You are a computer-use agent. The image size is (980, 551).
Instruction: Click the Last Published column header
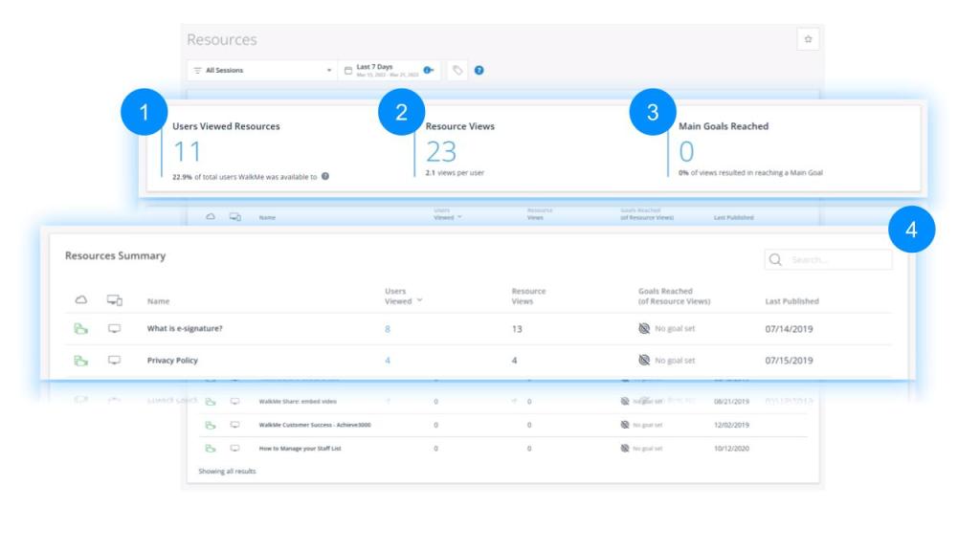791,301
